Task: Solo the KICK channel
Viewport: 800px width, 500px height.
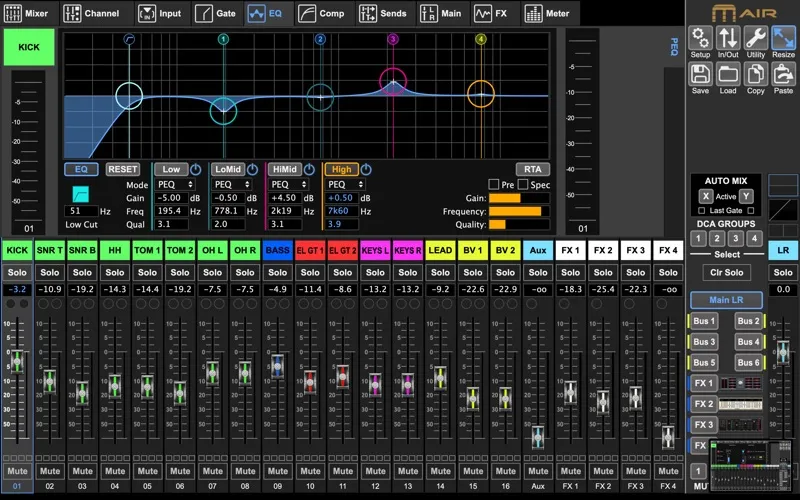Action: 17,272
